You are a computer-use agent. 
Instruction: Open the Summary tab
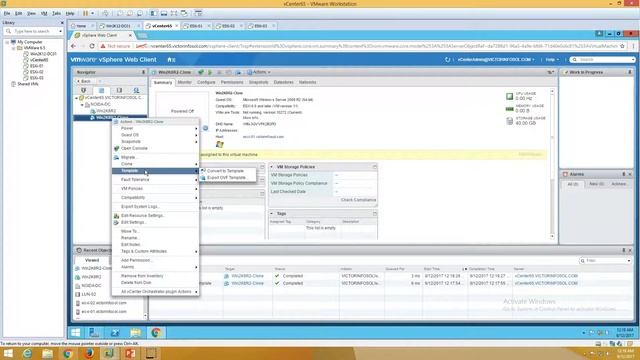162,82
